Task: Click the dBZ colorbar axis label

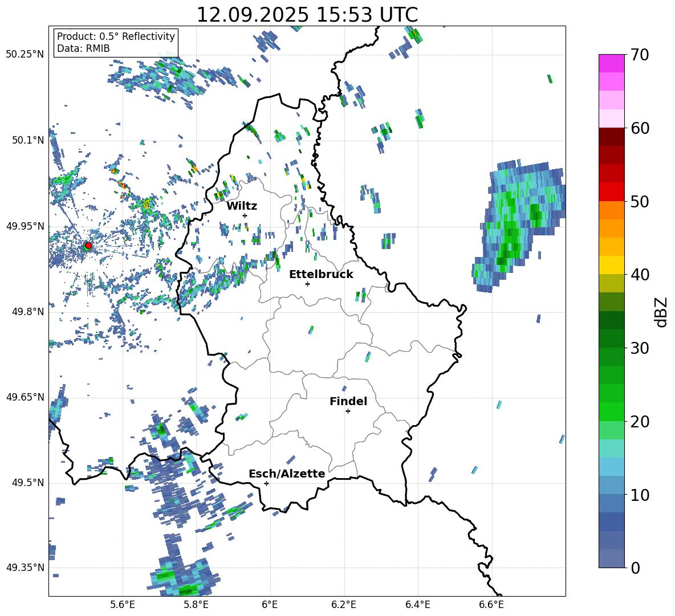Action: click(x=662, y=312)
